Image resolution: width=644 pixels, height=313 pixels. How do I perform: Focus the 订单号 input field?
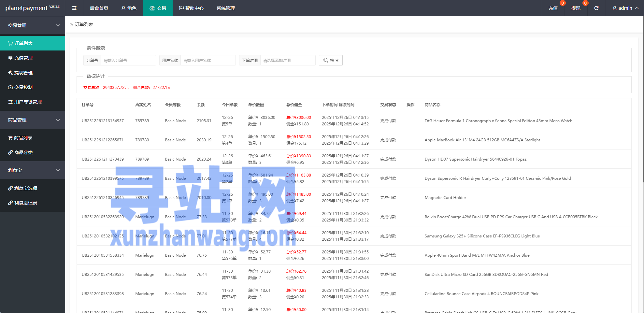click(128, 60)
